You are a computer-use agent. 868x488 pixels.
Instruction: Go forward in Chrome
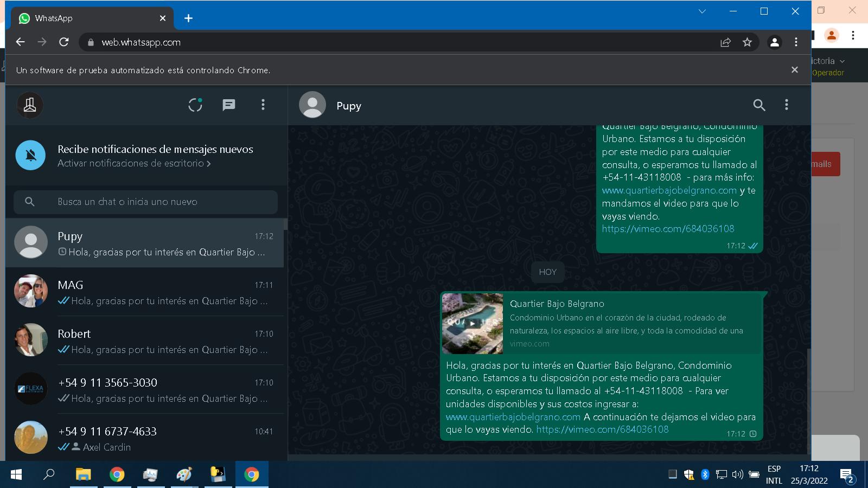[x=42, y=42]
